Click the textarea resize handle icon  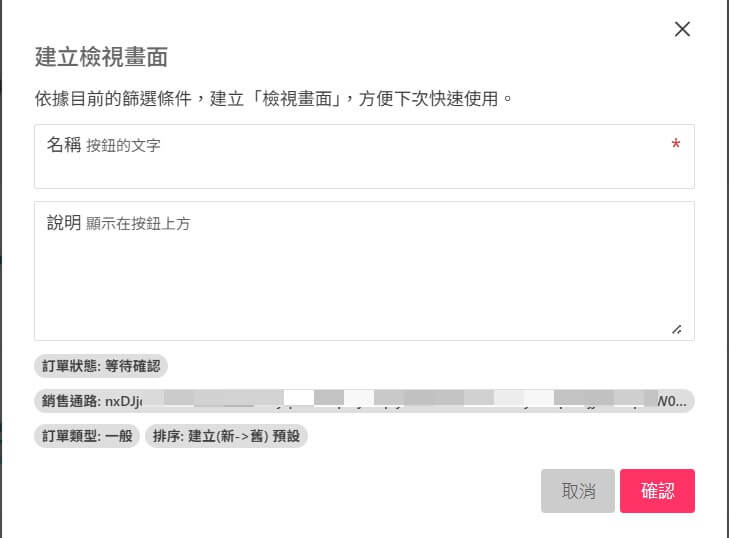(677, 328)
